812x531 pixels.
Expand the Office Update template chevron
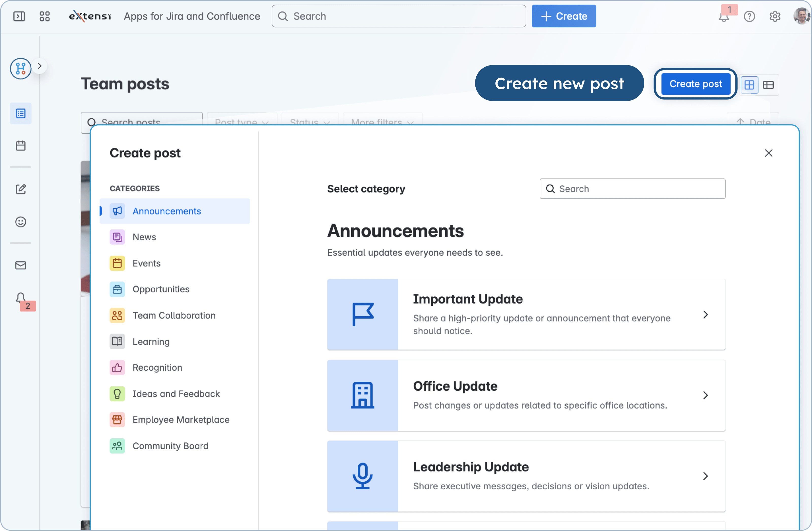705,395
